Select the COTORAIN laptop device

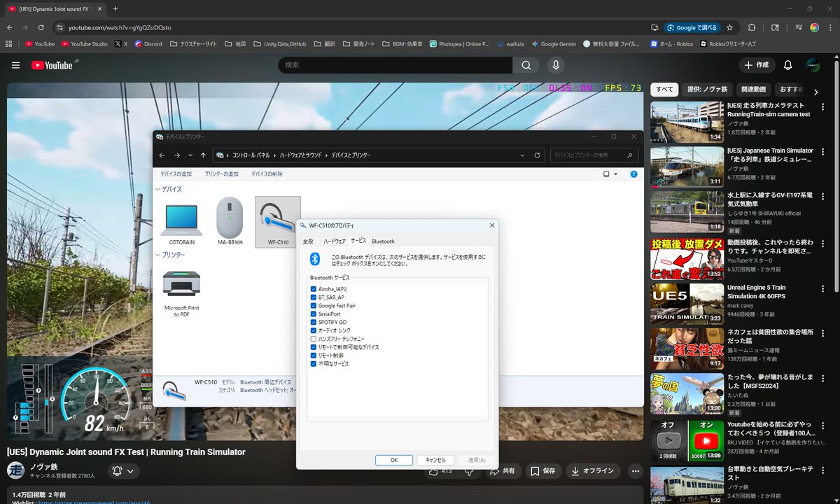(181, 223)
